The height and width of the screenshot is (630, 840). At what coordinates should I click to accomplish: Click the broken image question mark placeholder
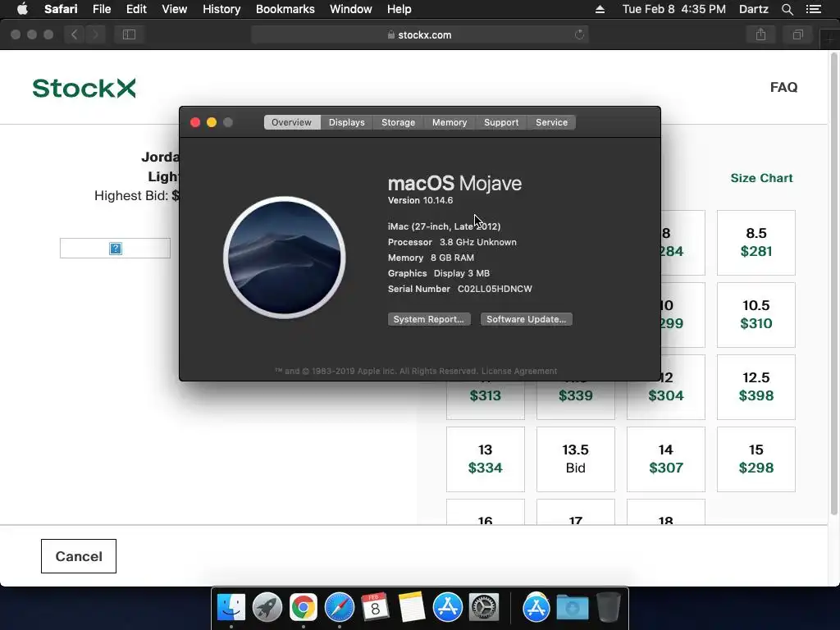[115, 248]
